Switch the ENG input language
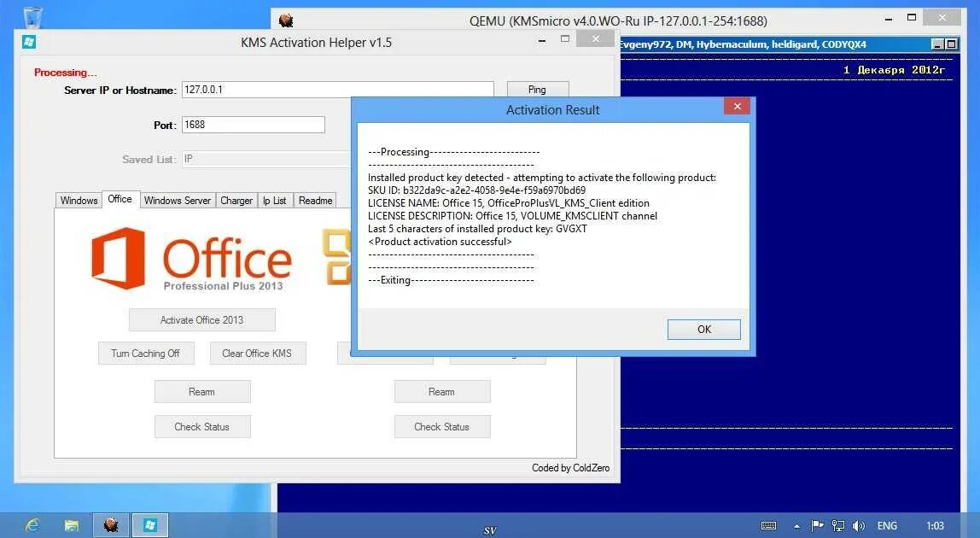Screen dimensions: 980x538 887,525
